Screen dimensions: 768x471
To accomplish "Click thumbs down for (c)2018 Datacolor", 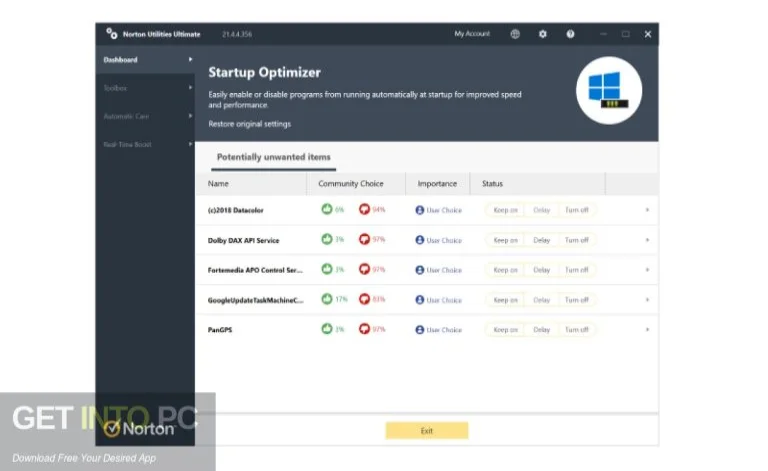I will (x=364, y=209).
